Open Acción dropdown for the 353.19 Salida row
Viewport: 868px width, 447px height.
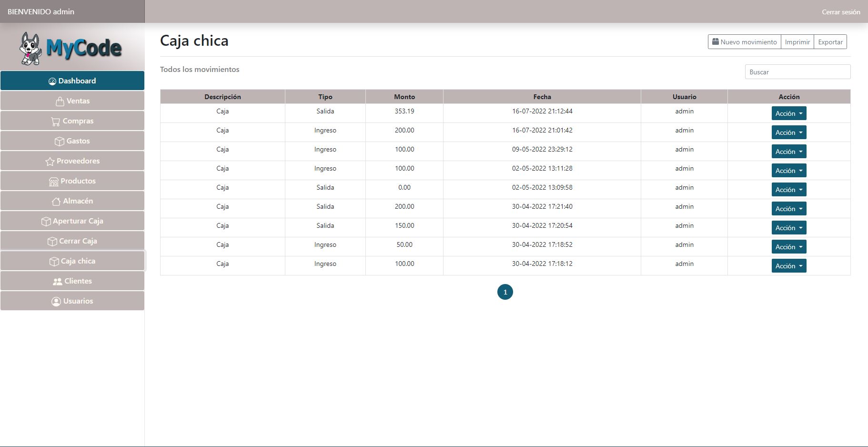[x=788, y=113]
